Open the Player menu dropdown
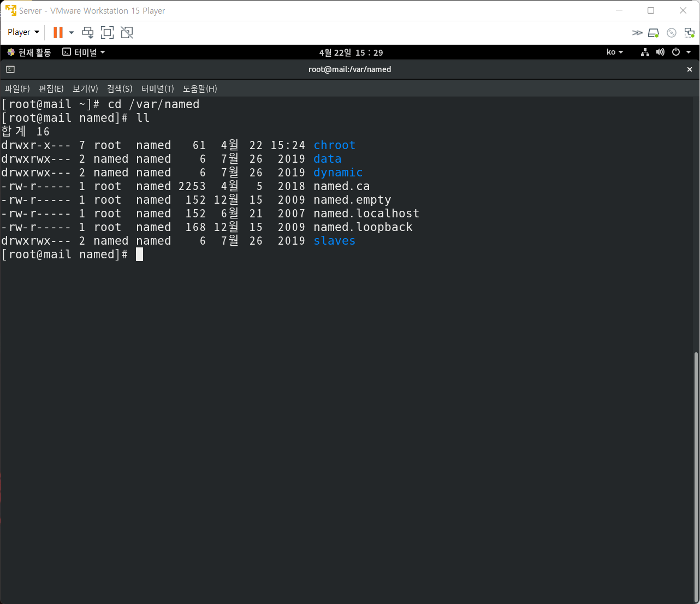The height and width of the screenshot is (604, 700). [23, 32]
